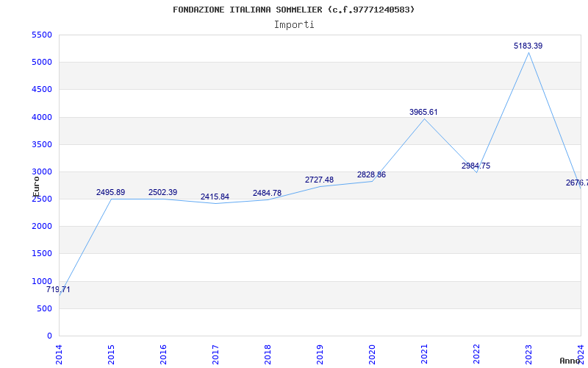This screenshot has width=588, height=368.
Task: Click the 2018 x-axis year label
Action: coord(268,355)
